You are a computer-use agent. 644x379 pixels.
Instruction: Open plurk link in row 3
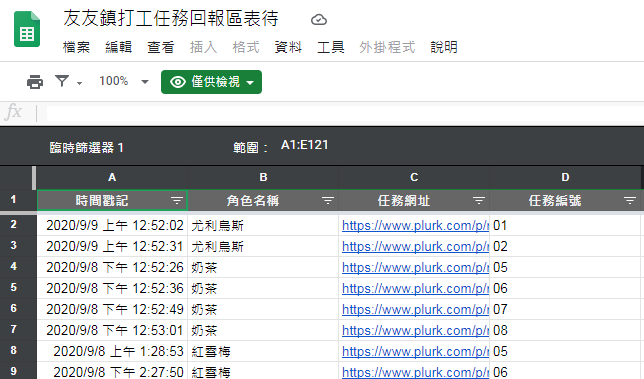[x=415, y=246]
